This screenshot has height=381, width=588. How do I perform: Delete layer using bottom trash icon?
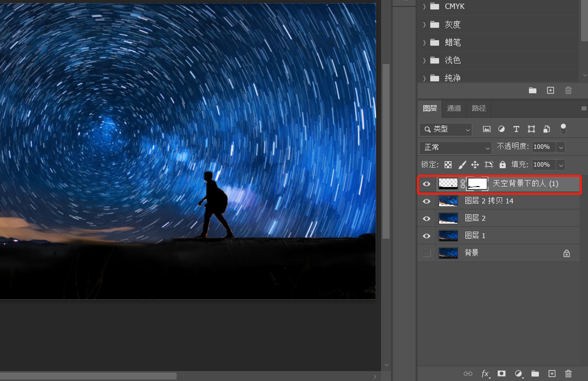569,374
